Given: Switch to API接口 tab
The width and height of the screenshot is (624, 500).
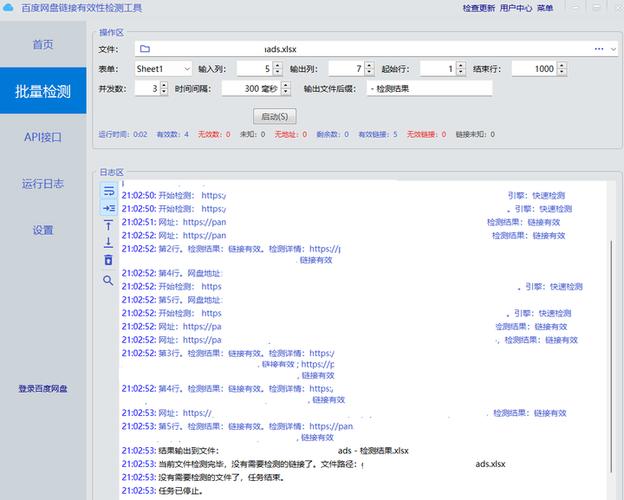Looking at the screenshot, I should click(43, 137).
